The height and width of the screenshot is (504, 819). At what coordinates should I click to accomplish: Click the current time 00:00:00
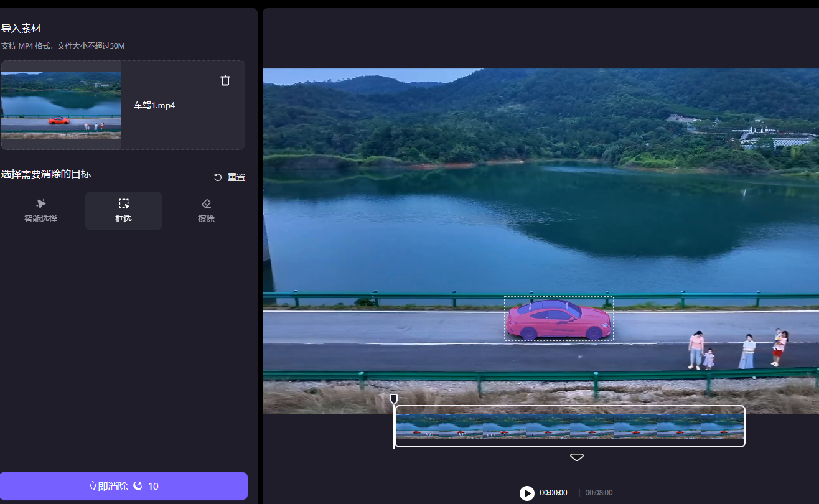click(553, 493)
